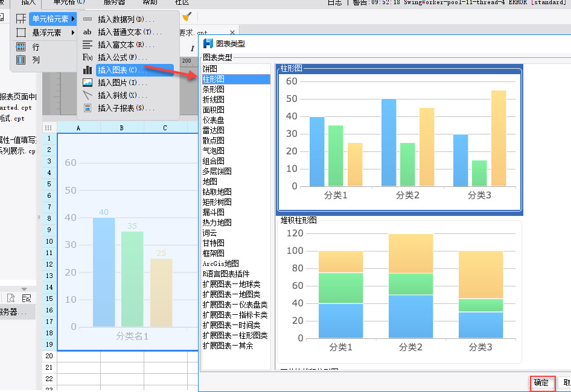Screen dimensions: 571x392
Task: Click the 插入图片 picture icon
Action: (88, 83)
